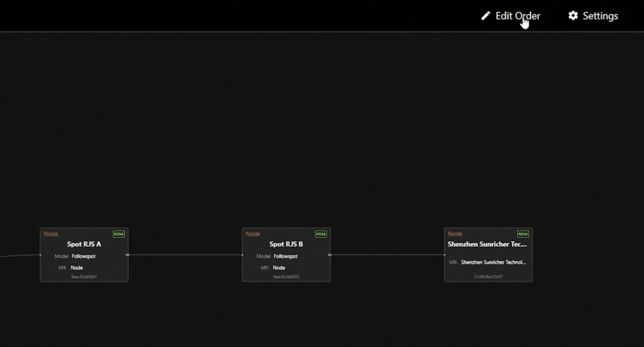This screenshot has height=347, width=644.
Task: Click the RDM badge on Spot RJS B
Action: 320,234
